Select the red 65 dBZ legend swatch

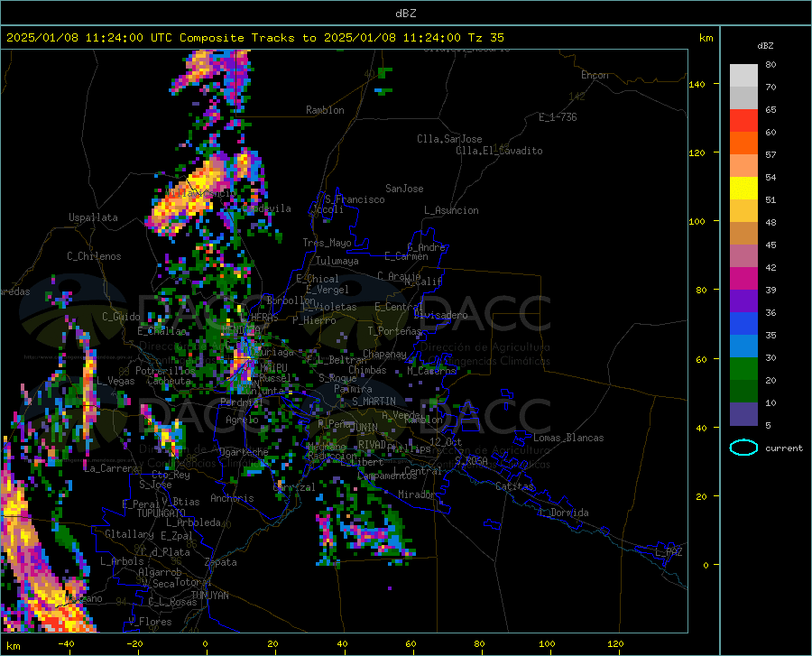[743, 121]
